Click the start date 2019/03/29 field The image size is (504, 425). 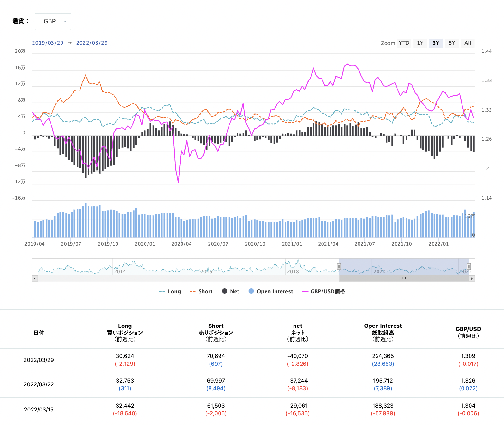48,43
